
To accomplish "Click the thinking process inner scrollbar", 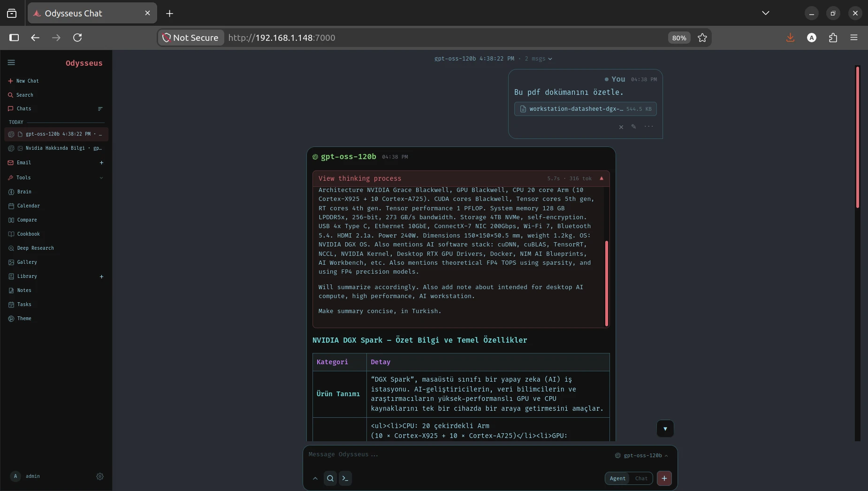I will click(x=607, y=283).
